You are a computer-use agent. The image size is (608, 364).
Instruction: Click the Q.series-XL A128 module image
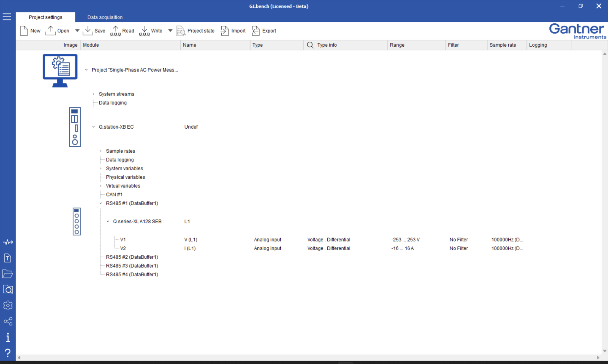click(77, 222)
